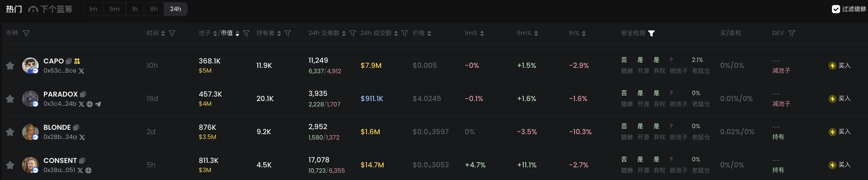This screenshot has width=868, height=180.
Task: Open the 安全检测 filter icon
Action: 651,33
